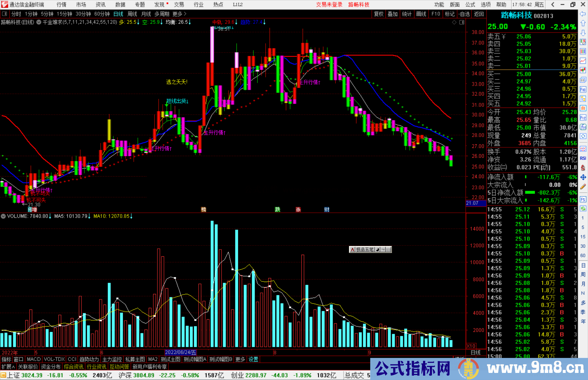Screen dimensions: 588x380
Task: Toggle the VOLUME indicator circle button
Action: click(x=3, y=216)
